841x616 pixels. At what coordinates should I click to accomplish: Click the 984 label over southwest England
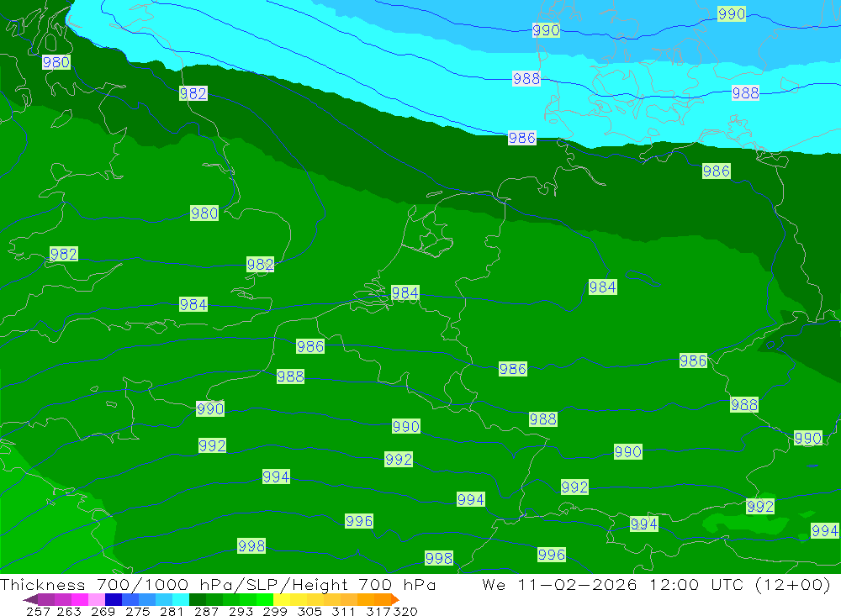(193, 304)
